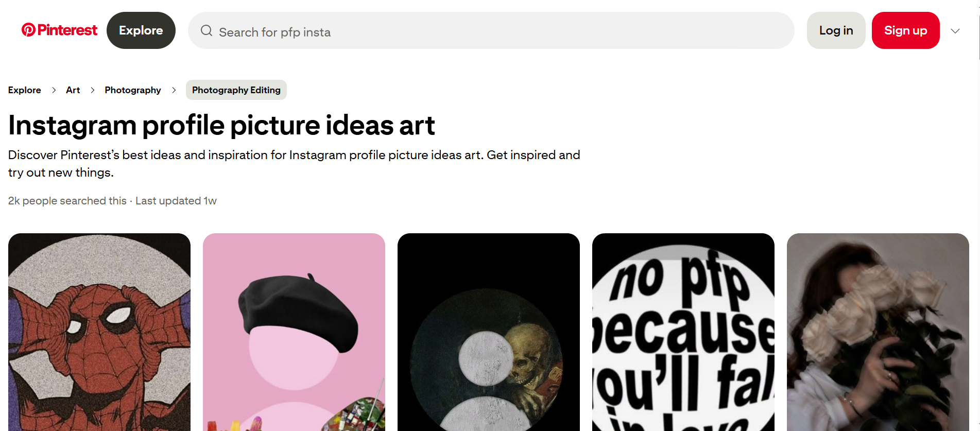Open the Explore breadcrumb link
Image resolution: width=980 pixels, height=431 pixels.
click(x=24, y=90)
